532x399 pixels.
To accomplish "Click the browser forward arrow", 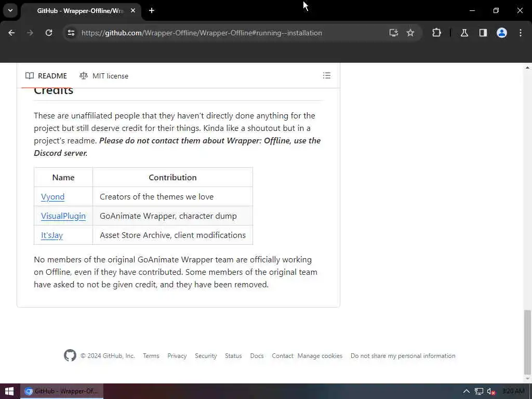I will click(x=30, y=33).
